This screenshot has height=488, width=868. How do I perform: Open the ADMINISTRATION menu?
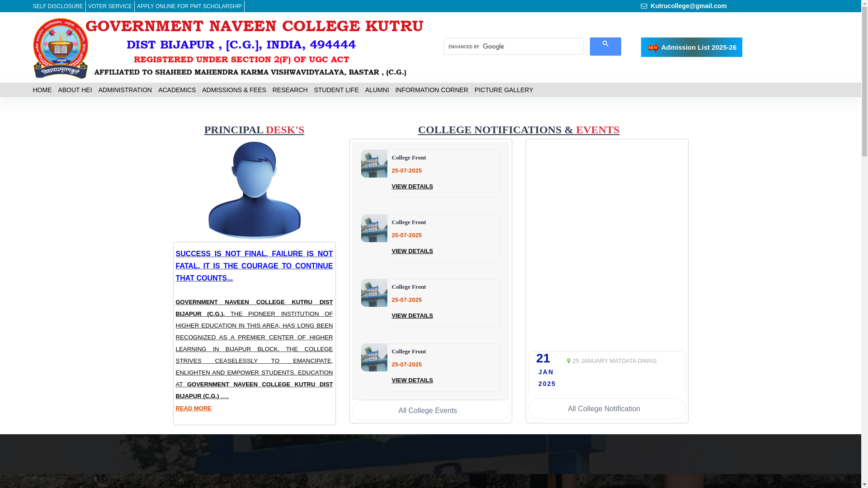[125, 90]
